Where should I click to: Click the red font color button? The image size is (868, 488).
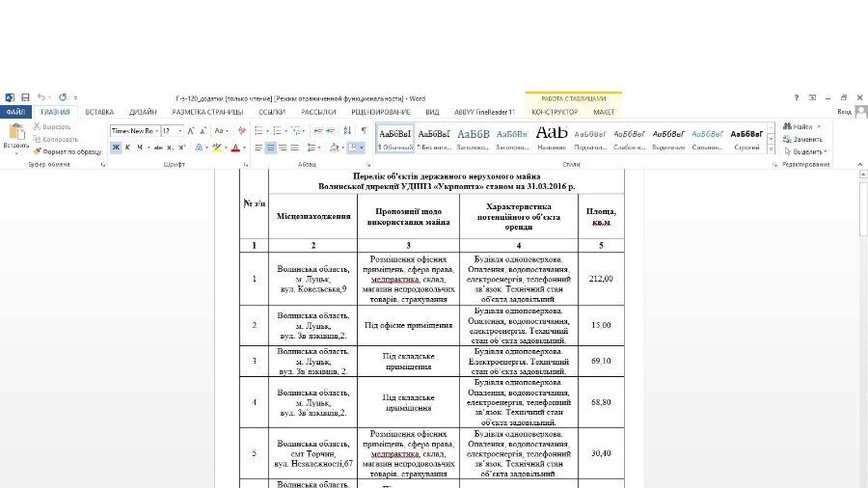pos(234,148)
